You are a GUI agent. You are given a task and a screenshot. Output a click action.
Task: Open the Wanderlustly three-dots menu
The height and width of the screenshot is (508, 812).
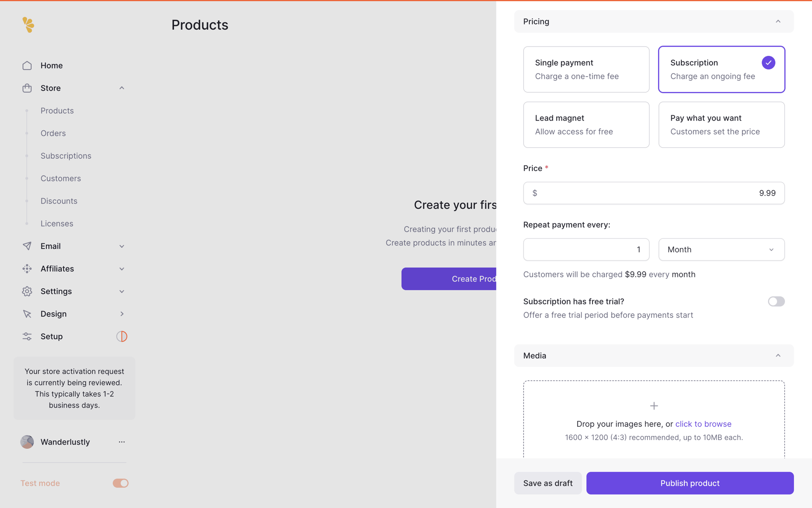click(122, 442)
